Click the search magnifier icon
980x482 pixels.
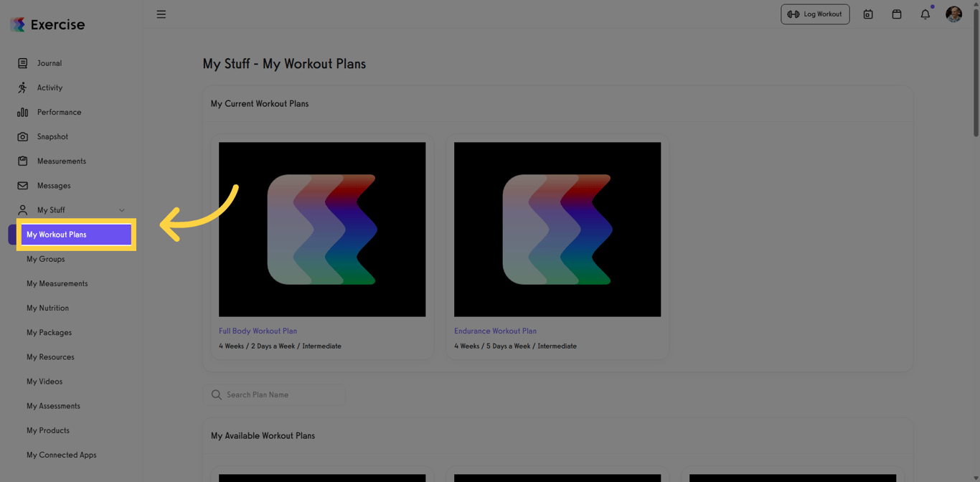click(216, 394)
